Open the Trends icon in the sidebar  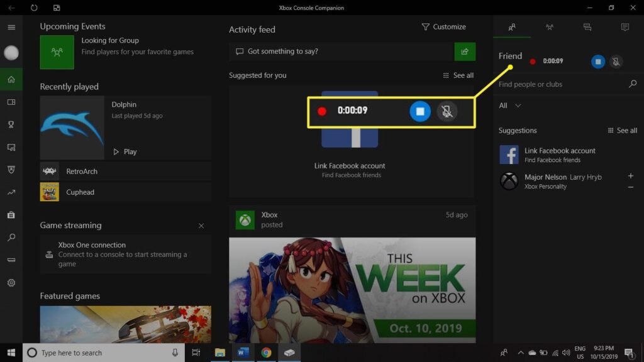click(11, 192)
